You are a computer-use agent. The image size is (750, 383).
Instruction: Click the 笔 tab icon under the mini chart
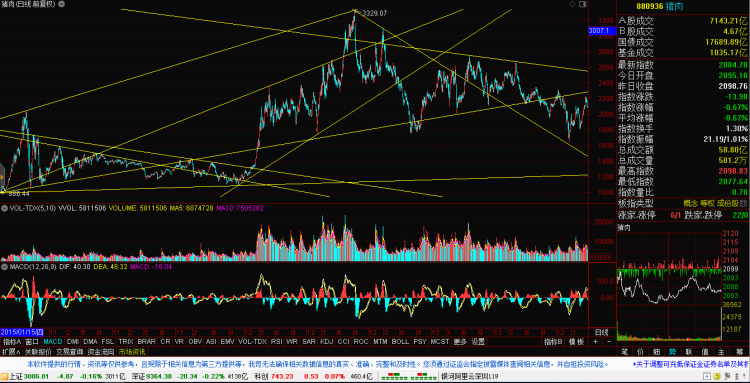click(625, 352)
